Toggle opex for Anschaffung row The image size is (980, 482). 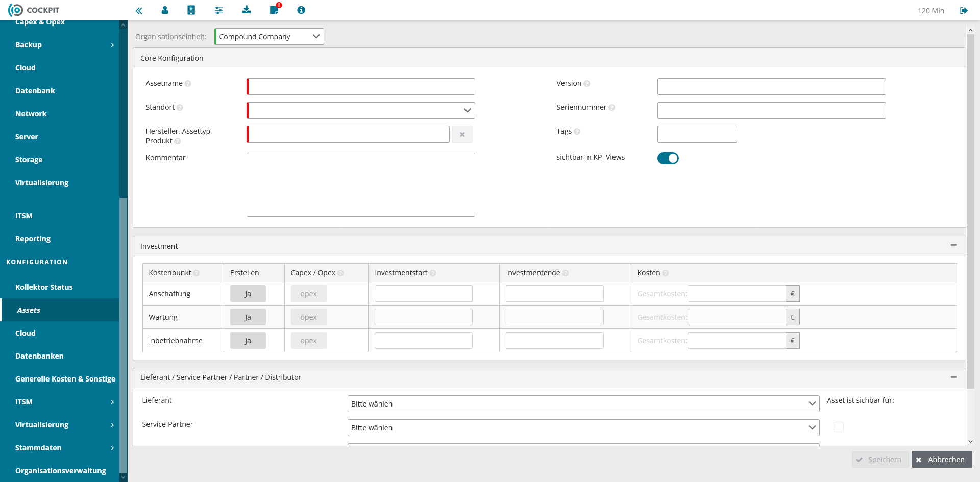[x=309, y=294]
